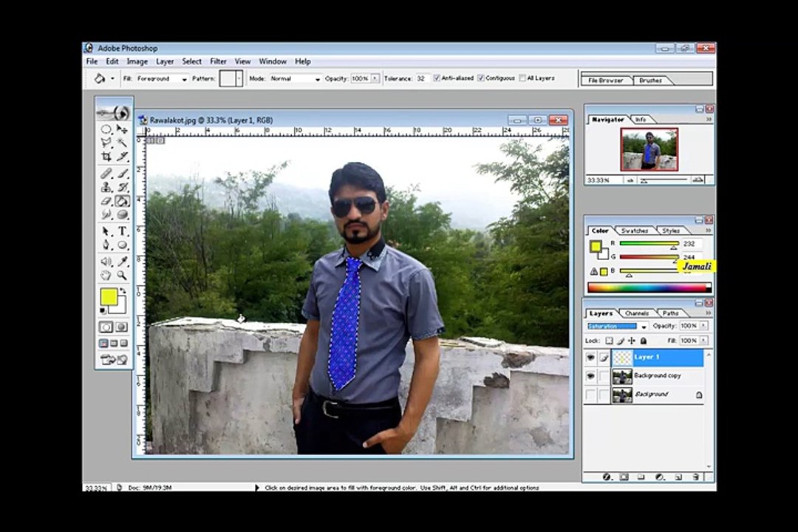Toggle lock image pixels brush icon

[x=621, y=341]
